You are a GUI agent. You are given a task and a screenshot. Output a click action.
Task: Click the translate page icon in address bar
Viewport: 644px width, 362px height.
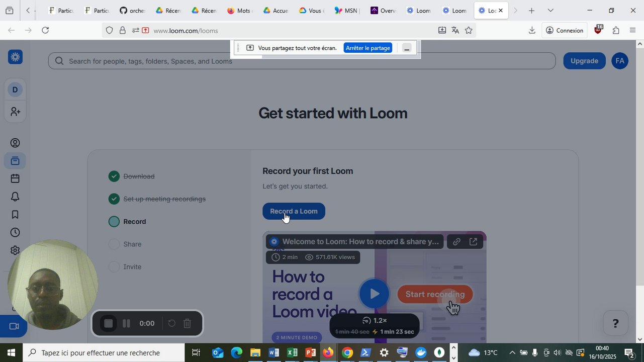click(455, 31)
